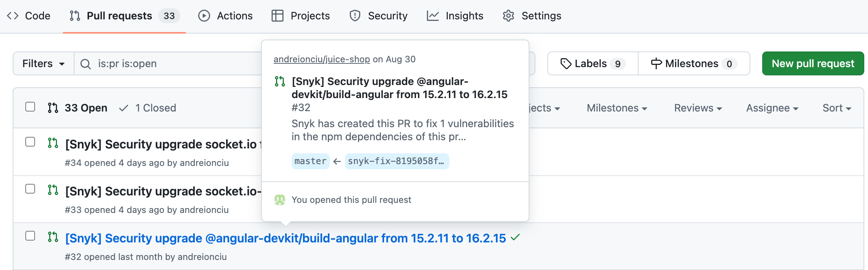Click the Security shield icon
Screen dimensions: 868x270
coord(355,16)
